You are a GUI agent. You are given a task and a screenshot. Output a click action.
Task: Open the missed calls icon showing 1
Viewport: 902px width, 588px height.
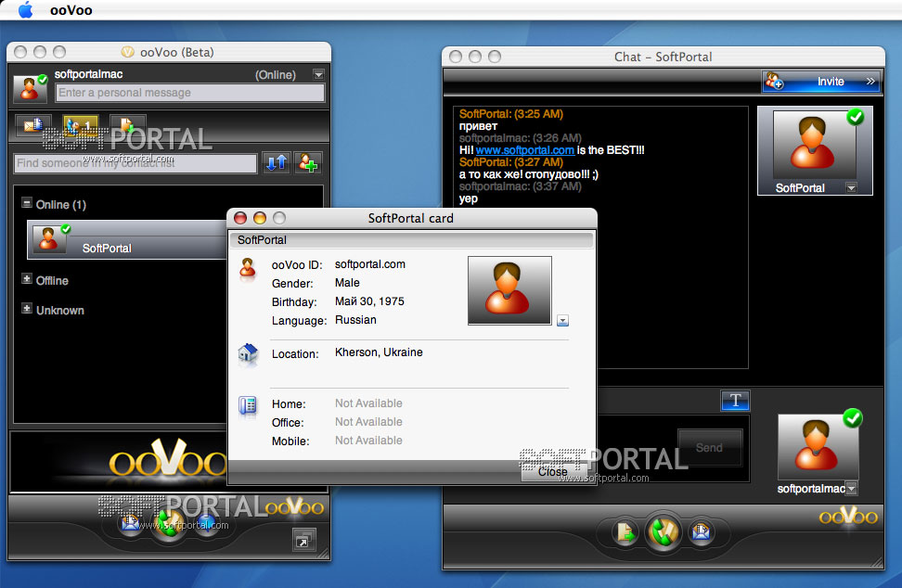point(80,124)
